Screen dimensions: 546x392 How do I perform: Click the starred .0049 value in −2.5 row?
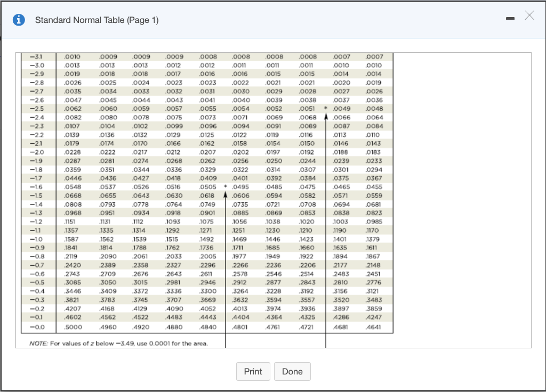click(x=341, y=109)
